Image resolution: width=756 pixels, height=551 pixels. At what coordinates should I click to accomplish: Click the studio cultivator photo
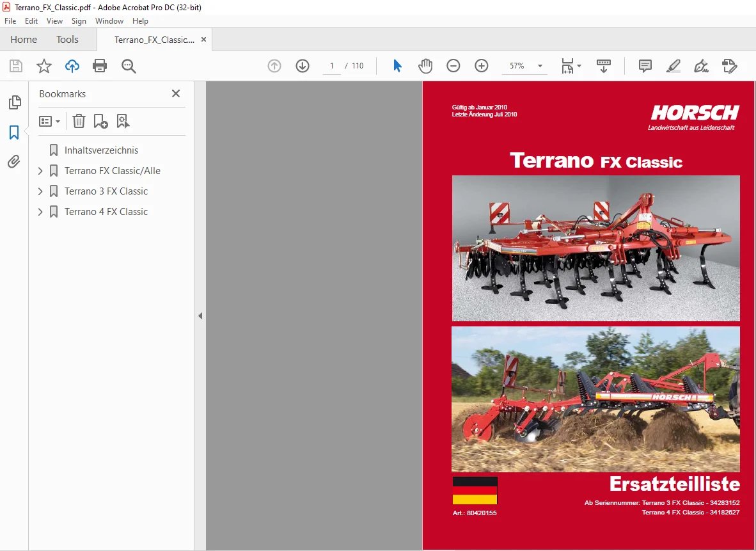point(596,248)
